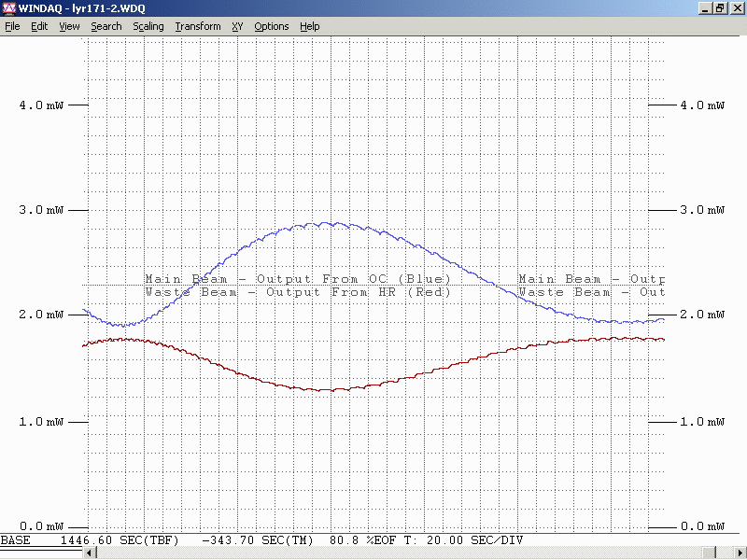Image resolution: width=747 pixels, height=560 pixels.
Task: Click the Waste Beam red channel label
Action: (x=298, y=292)
